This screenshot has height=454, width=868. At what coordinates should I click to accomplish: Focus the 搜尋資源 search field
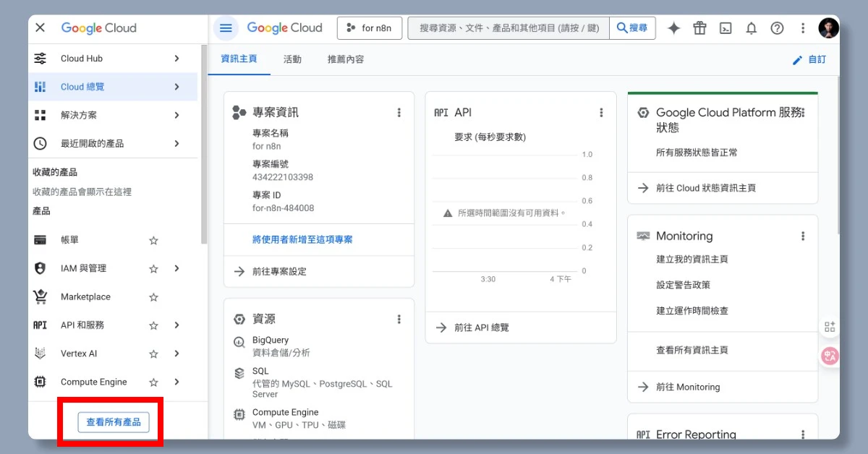point(509,28)
